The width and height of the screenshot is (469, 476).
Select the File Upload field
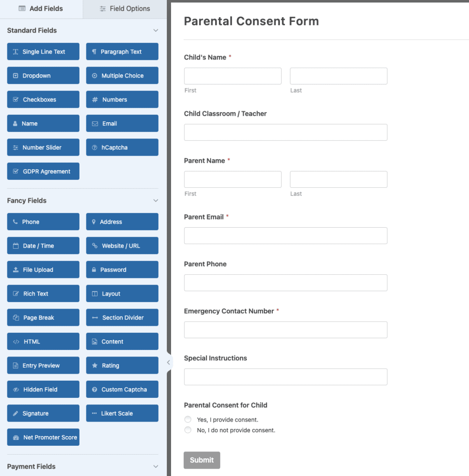[43, 269]
